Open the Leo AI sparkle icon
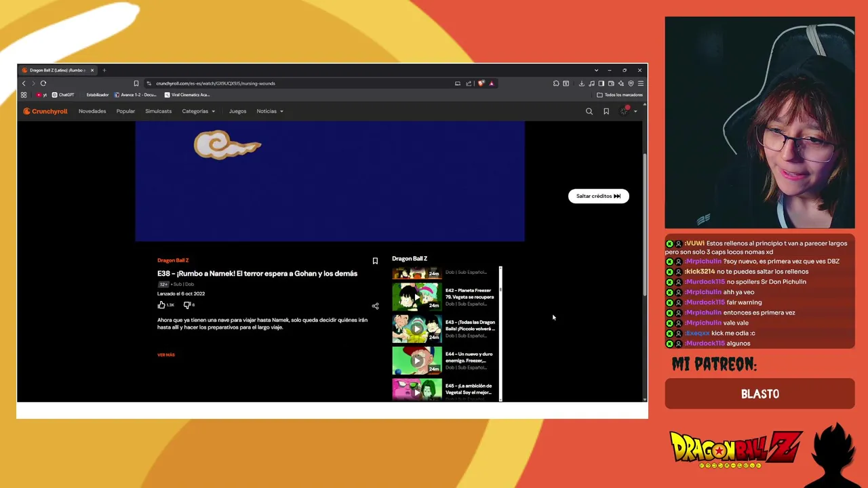The width and height of the screenshot is (868, 488). click(x=620, y=83)
